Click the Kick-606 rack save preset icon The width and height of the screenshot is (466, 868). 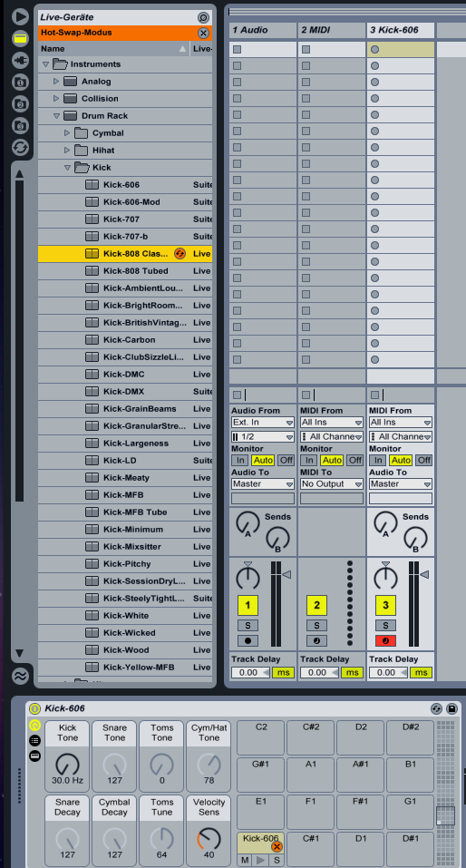point(451,708)
